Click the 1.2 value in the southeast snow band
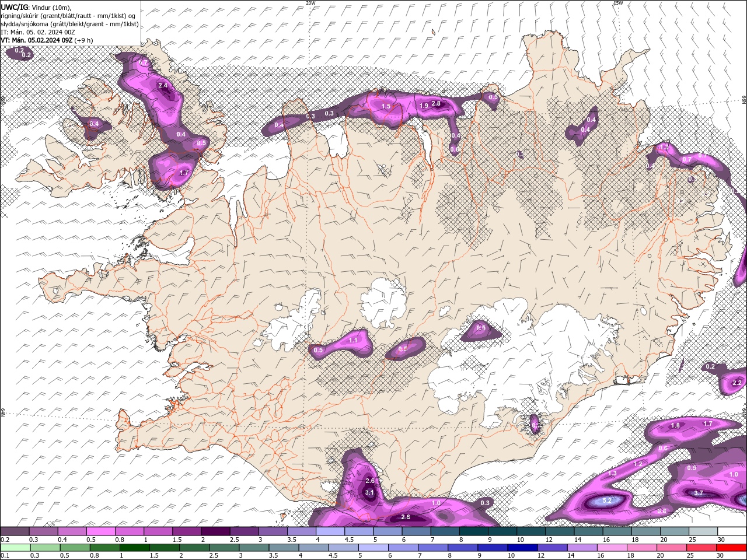747x560 pixels. (x=638, y=464)
